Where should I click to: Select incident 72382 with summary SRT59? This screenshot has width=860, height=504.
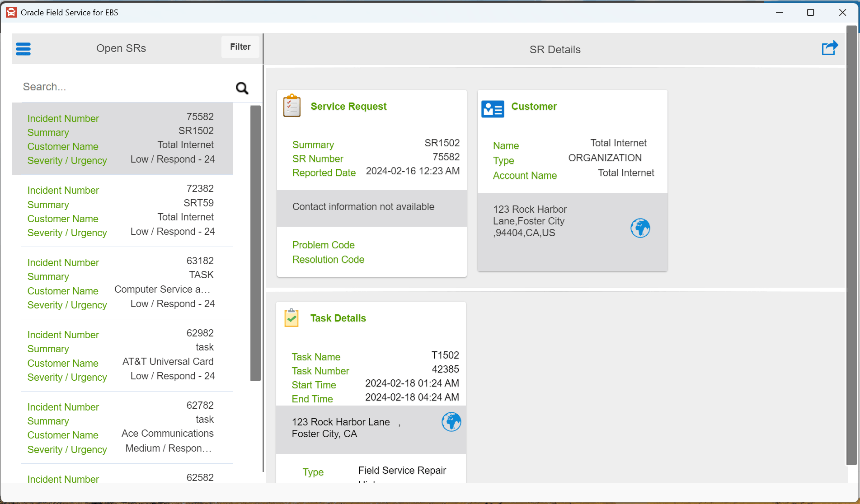click(x=122, y=211)
